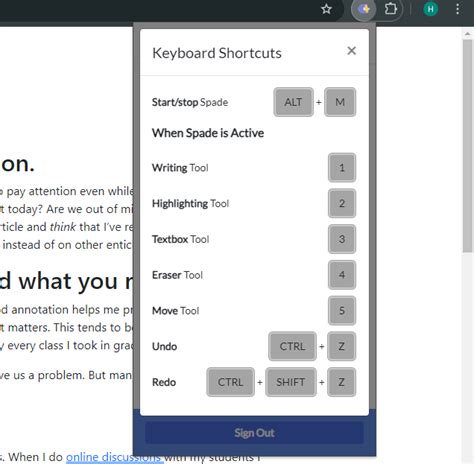Open the Spade extension icon in toolbar
The height and width of the screenshot is (464, 474).
(x=364, y=9)
